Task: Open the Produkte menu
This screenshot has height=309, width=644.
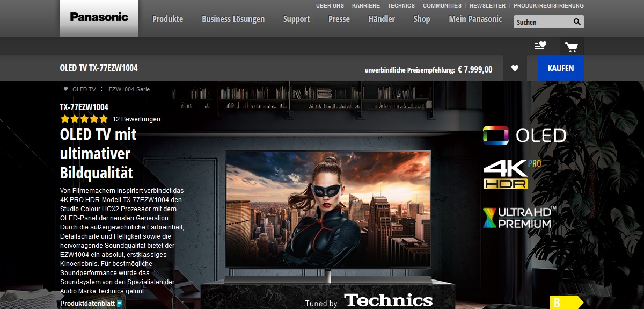Action: [167, 19]
